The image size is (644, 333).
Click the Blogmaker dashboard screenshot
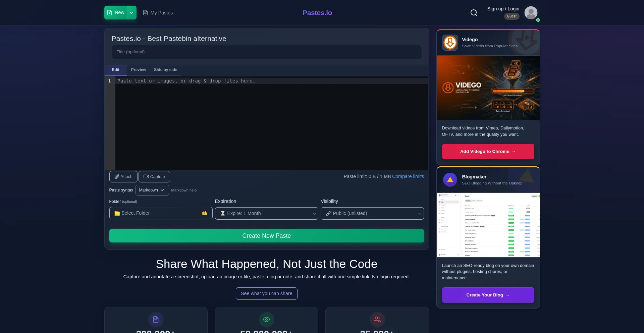[x=488, y=225]
